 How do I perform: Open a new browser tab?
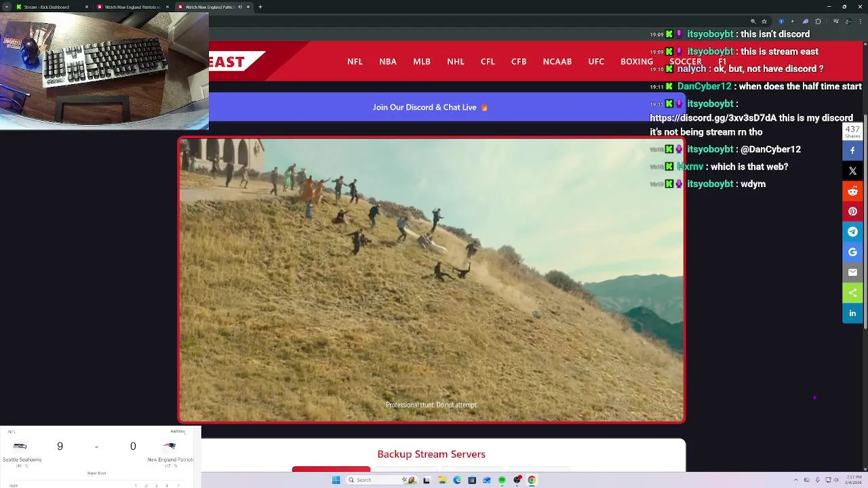[260, 7]
